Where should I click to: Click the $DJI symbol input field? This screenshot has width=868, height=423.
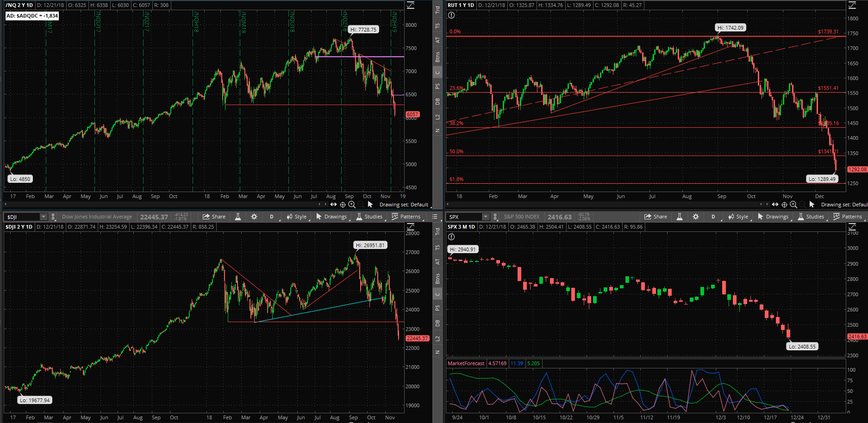22,217
